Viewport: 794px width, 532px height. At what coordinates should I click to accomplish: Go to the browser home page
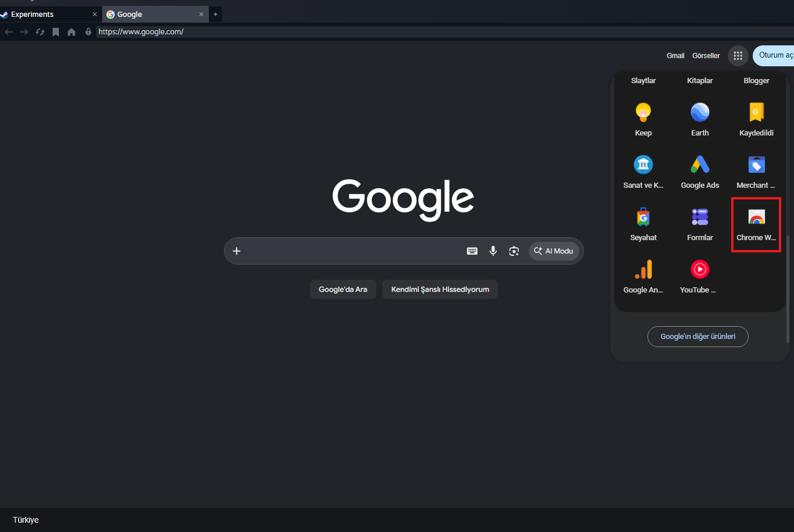point(72,32)
